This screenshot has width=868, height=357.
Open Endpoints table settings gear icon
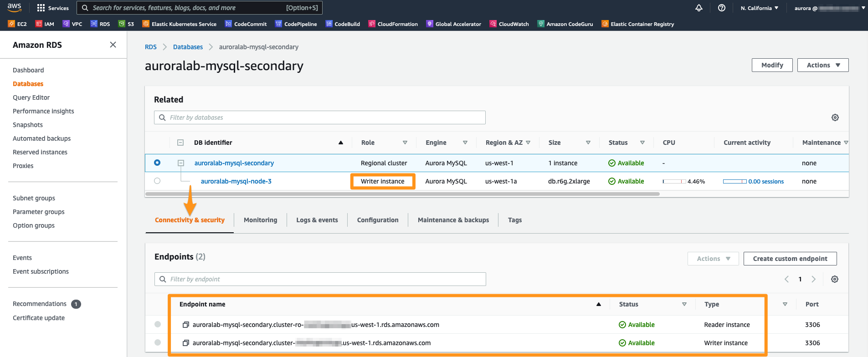(835, 279)
